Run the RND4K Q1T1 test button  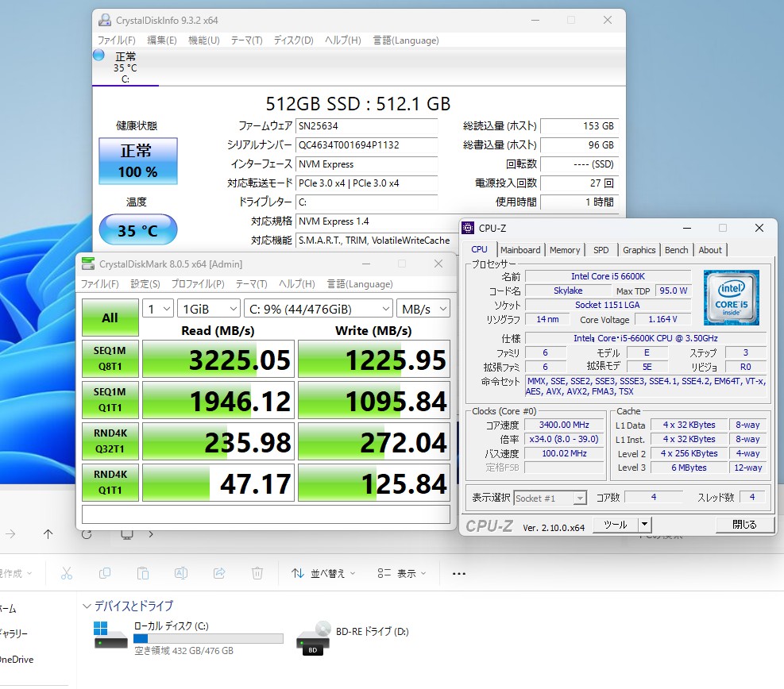click(x=110, y=483)
